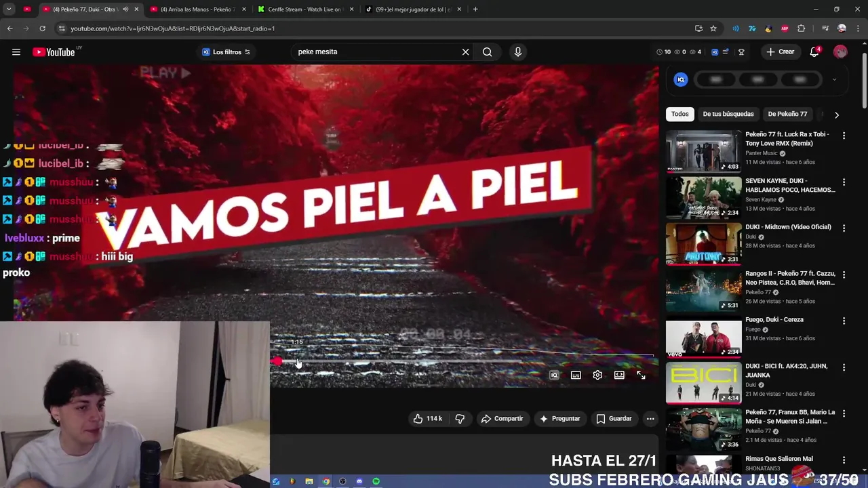This screenshot has width=868, height=488.
Task: Open the media control music icon
Action: 825,28
